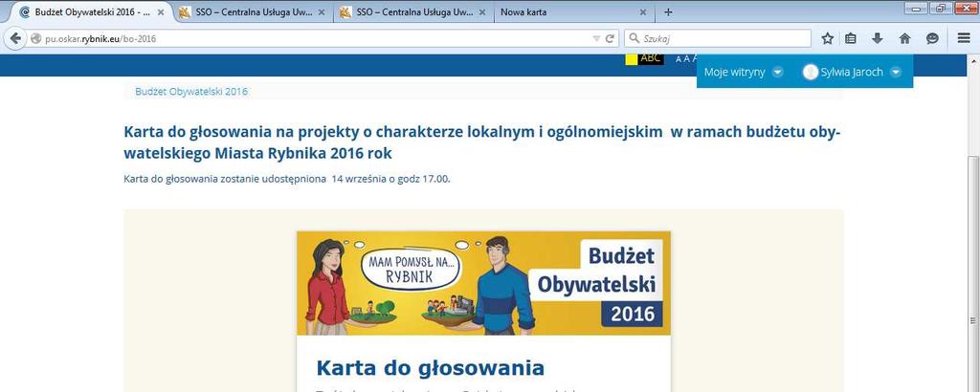
Task: Open the chat smiley icon in toolbar
Action: [x=932, y=38]
